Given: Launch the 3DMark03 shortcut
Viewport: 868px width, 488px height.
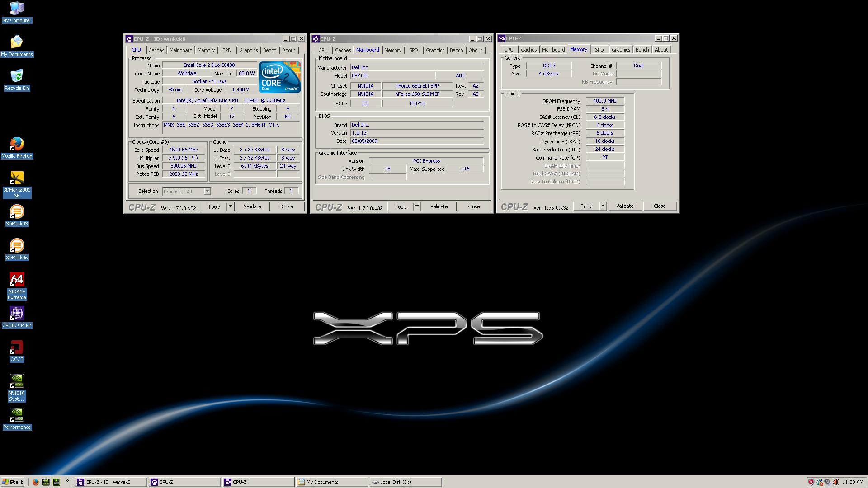Looking at the screenshot, I should coord(17,216).
